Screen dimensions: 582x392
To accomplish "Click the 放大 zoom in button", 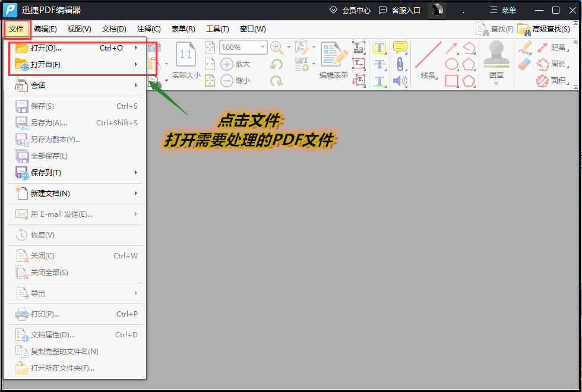I will (x=235, y=64).
